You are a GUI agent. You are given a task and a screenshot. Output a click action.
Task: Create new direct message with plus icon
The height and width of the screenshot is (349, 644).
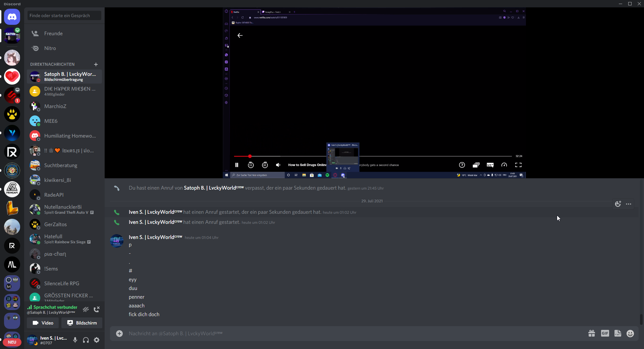click(96, 64)
